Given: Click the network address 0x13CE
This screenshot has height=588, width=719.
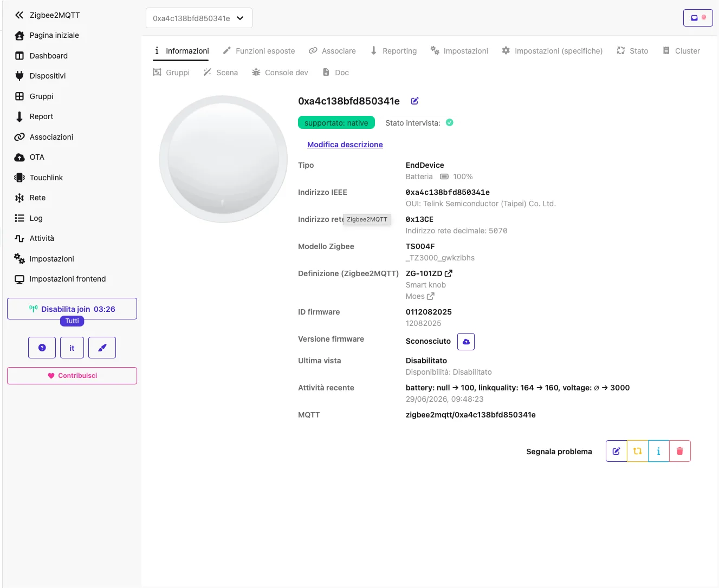Looking at the screenshot, I should [419, 219].
